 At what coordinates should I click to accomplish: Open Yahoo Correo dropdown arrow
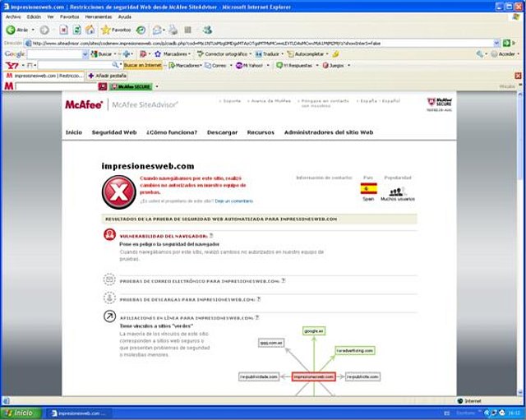(231, 66)
